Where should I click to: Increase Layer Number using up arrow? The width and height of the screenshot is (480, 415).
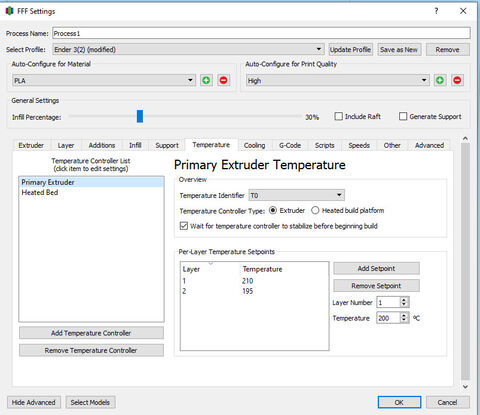click(404, 300)
